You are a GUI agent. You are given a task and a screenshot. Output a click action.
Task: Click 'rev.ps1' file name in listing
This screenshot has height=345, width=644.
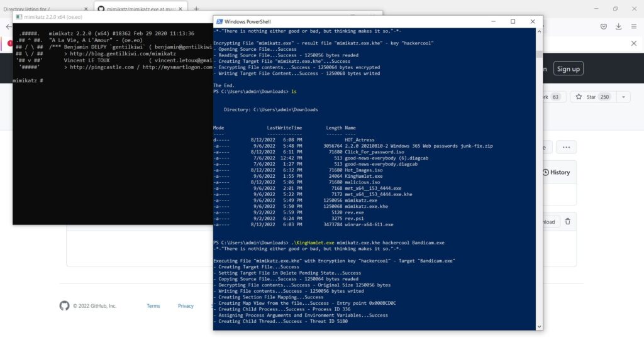[354, 219]
